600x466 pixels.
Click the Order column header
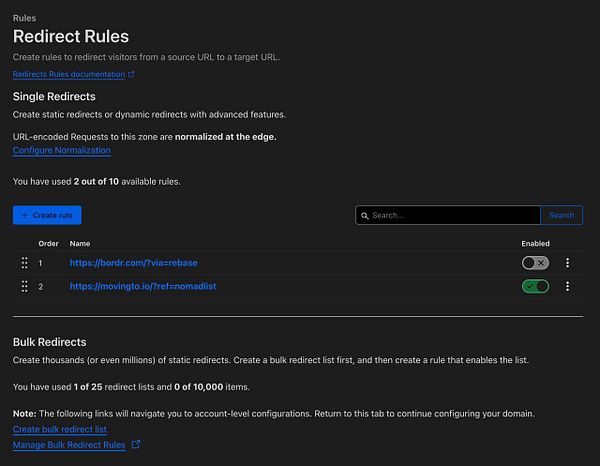(48, 243)
